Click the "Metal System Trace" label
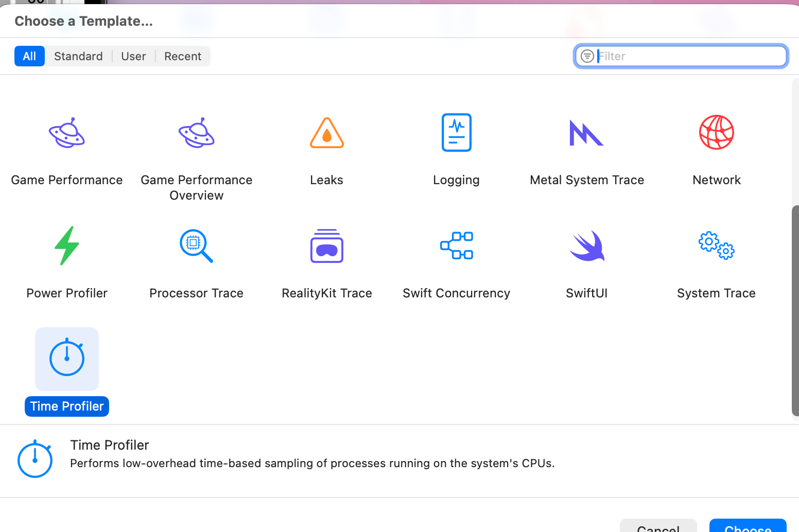This screenshot has width=799, height=532. click(587, 180)
